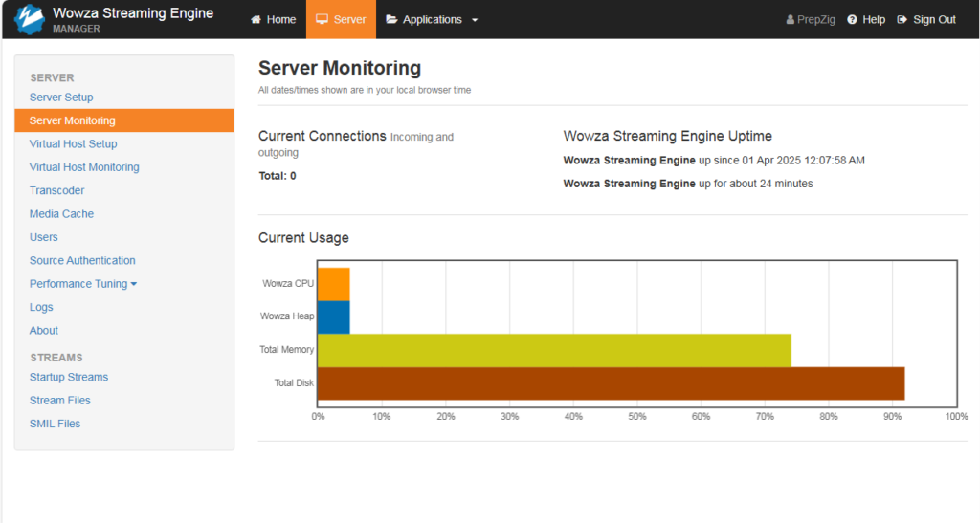
Task: Click the Server monitor icon
Action: pos(322,19)
